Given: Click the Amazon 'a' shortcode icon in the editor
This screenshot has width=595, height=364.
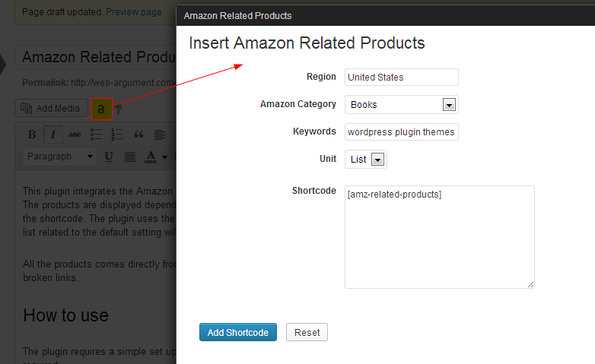Looking at the screenshot, I should pyautogui.click(x=102, y=109).
